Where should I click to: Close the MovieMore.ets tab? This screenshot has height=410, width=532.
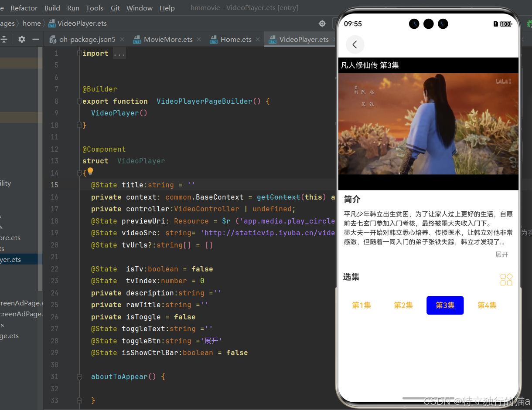199,39
